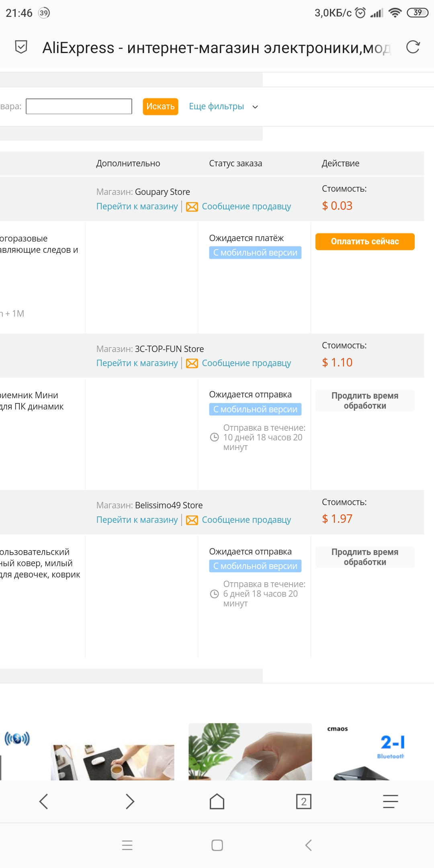Go back with browser back arrow
This screenshot has width=434, height=868.
(43, 801)
